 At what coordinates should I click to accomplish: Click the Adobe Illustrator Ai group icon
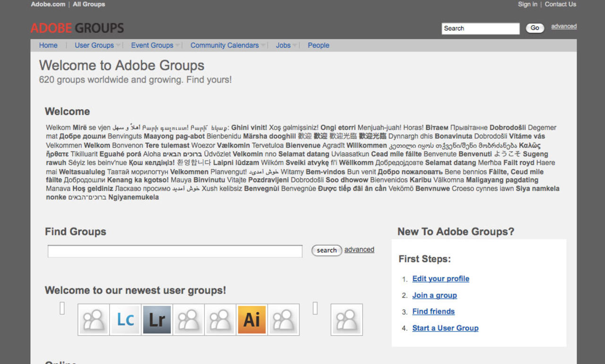[x=251, y=320]
